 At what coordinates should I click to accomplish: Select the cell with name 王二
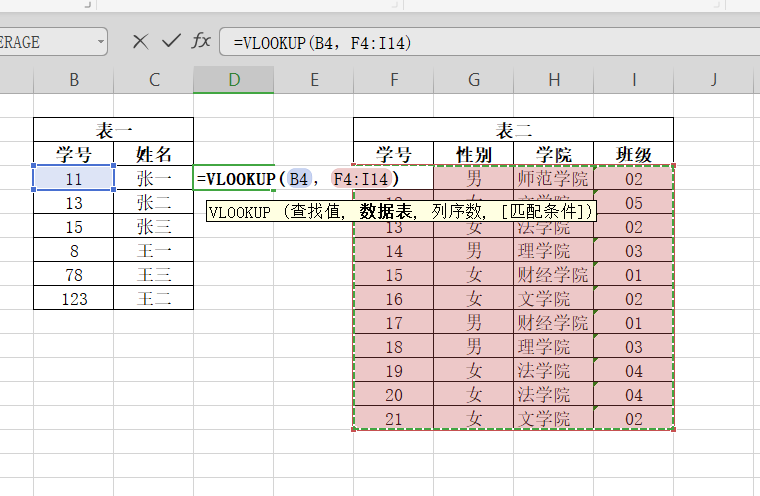[154, 299]
